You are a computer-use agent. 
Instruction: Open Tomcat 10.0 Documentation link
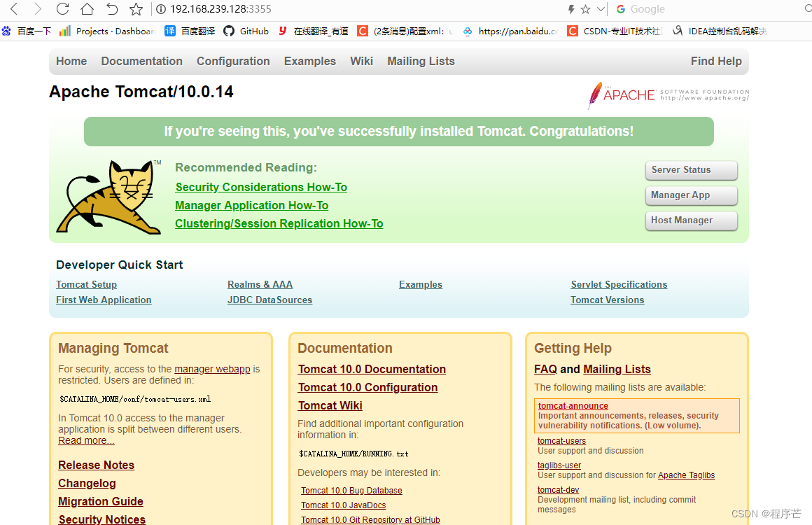pos(372,369)
